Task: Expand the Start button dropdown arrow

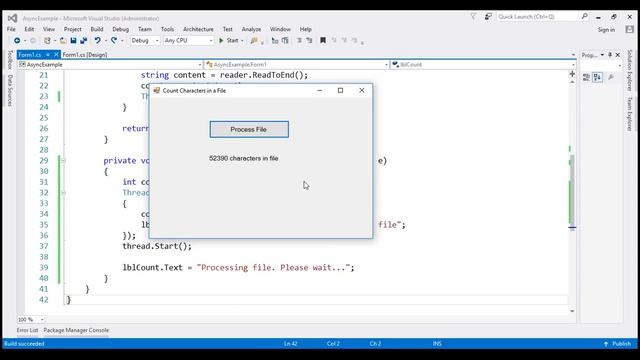Action: click(242, 41)
